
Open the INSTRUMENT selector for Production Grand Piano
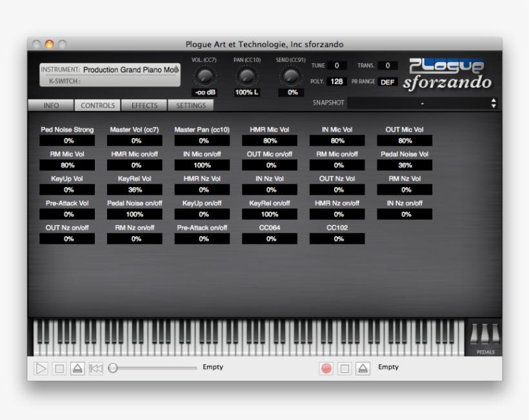coord(110,70)
